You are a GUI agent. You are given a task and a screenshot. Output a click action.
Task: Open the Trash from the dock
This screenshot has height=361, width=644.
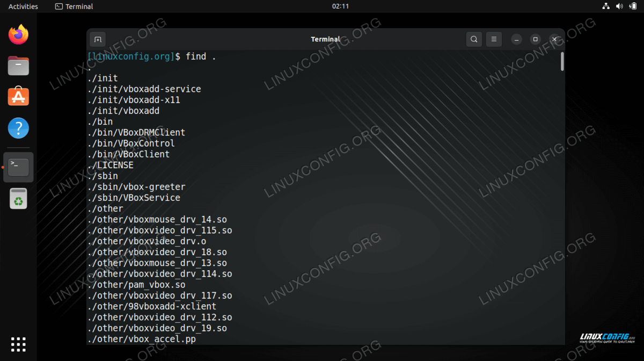[x=18, y=199]
